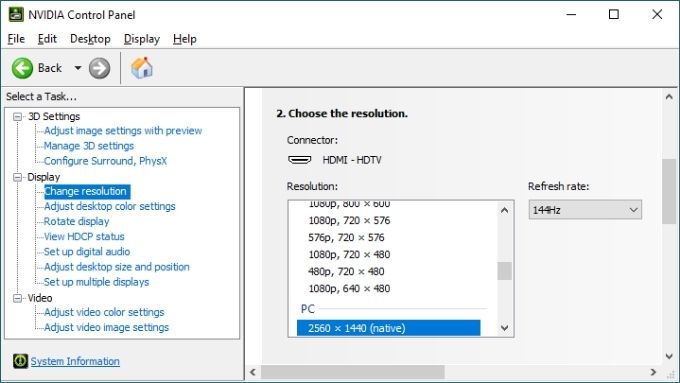
Task: Open the System Information link
Action: [75, 361]
